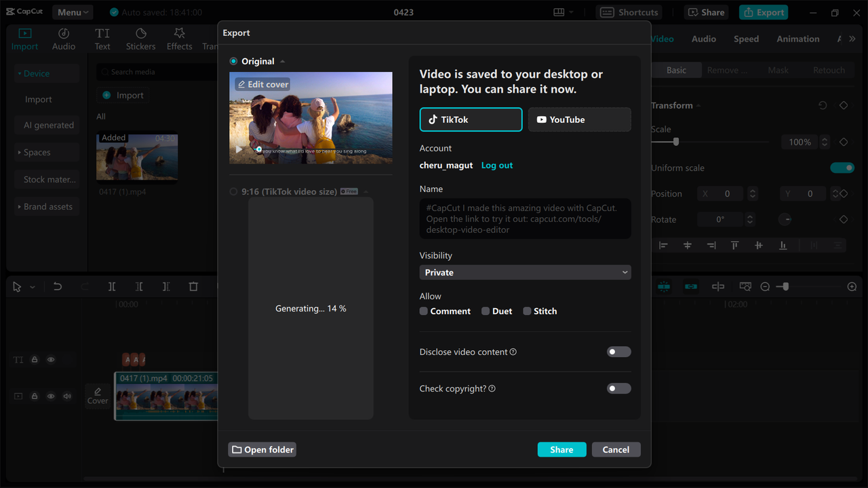Click the timeline zoom slider handle
The image size is (868, 488).
(x=786, y=287)
